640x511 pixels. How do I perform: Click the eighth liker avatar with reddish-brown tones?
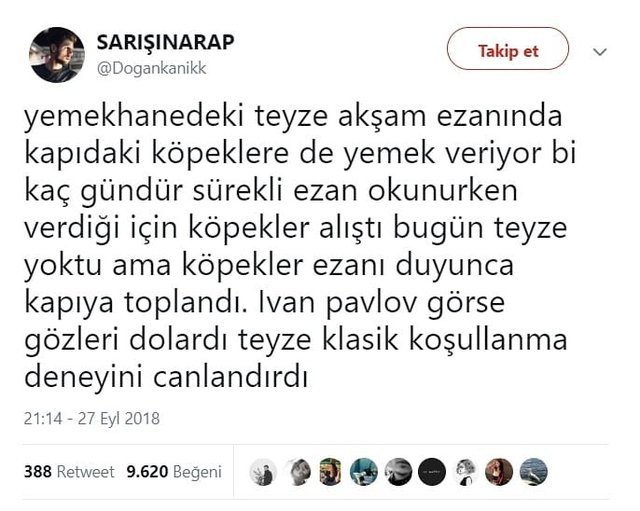pyautogui.click(x=499, y=472)
